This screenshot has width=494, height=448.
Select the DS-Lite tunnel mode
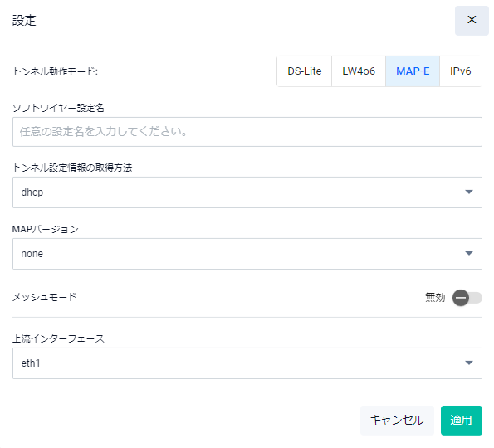coord(305,71)
